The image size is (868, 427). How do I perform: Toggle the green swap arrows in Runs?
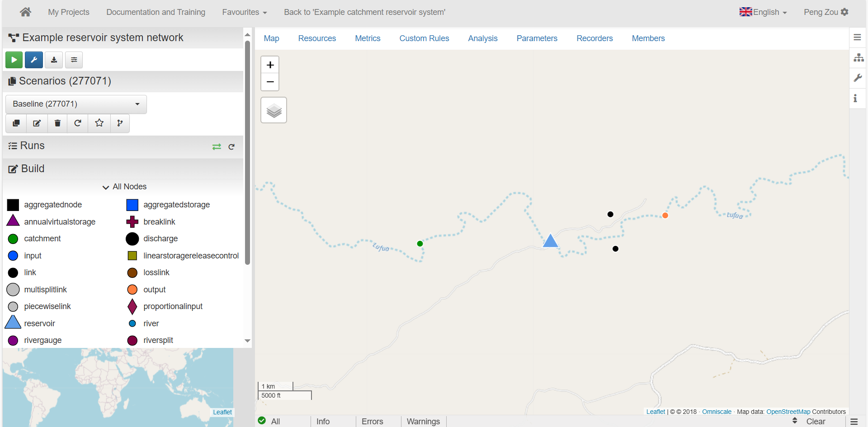217,147
